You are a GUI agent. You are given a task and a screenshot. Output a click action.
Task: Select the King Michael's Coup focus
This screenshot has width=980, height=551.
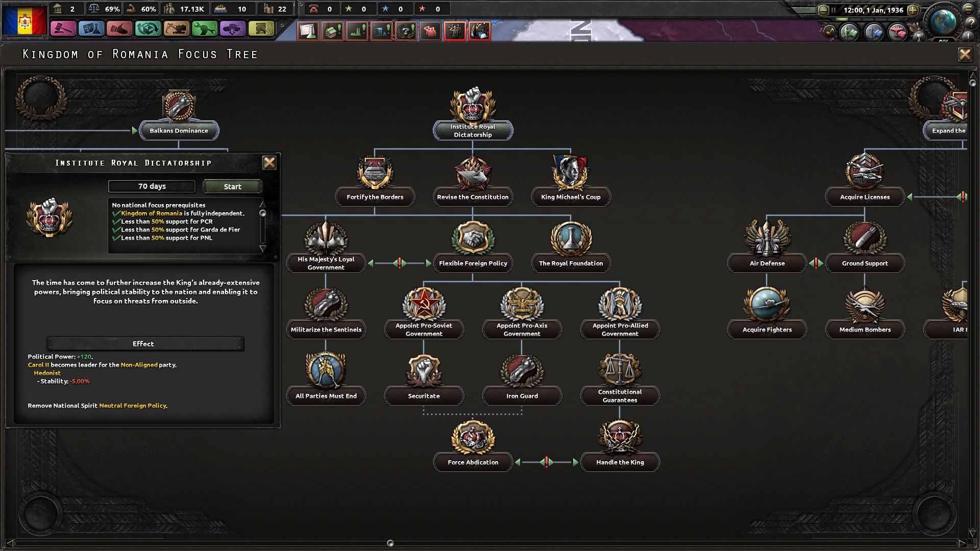click(x=571, y=197)
